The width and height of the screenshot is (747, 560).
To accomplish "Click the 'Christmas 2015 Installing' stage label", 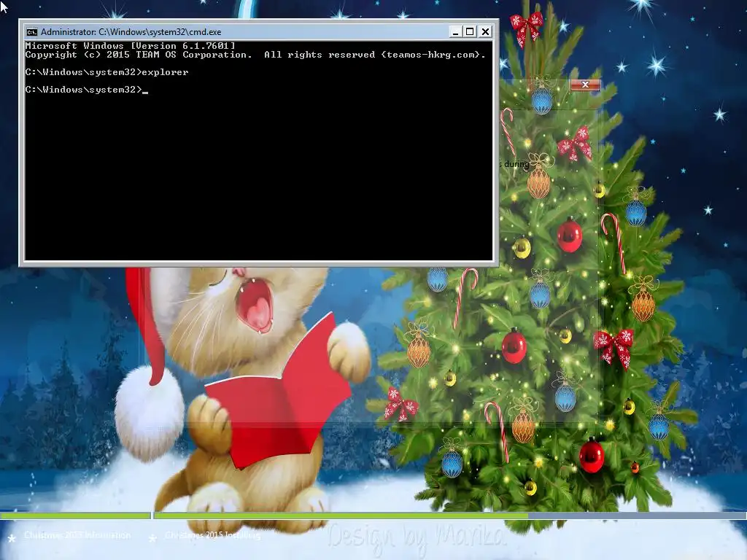I will tap(213, 535).
